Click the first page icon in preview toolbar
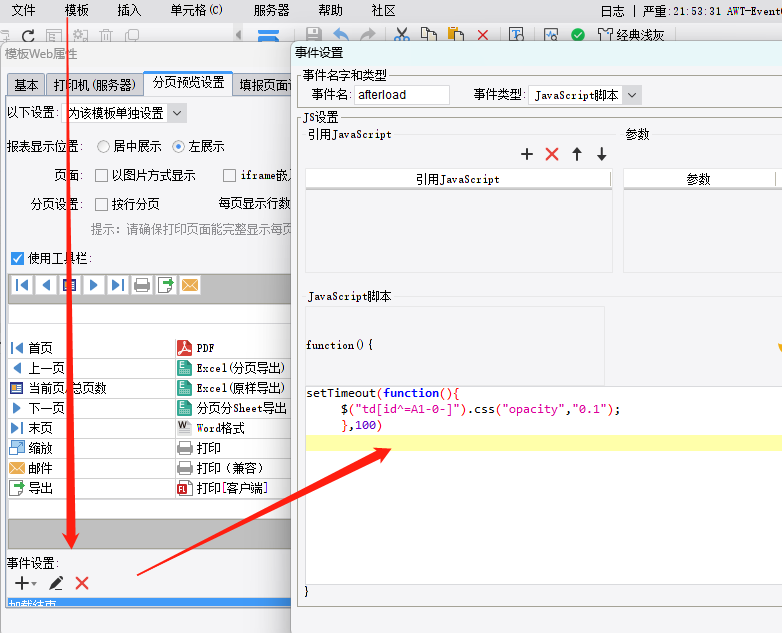This screenshot has width=782, height=633. [x=21, y=285]
